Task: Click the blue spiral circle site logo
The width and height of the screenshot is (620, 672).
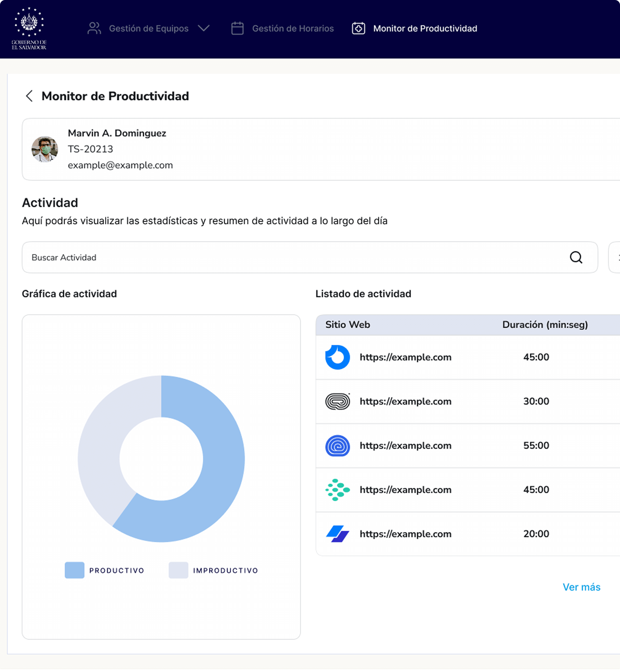Action: [337, 446]
